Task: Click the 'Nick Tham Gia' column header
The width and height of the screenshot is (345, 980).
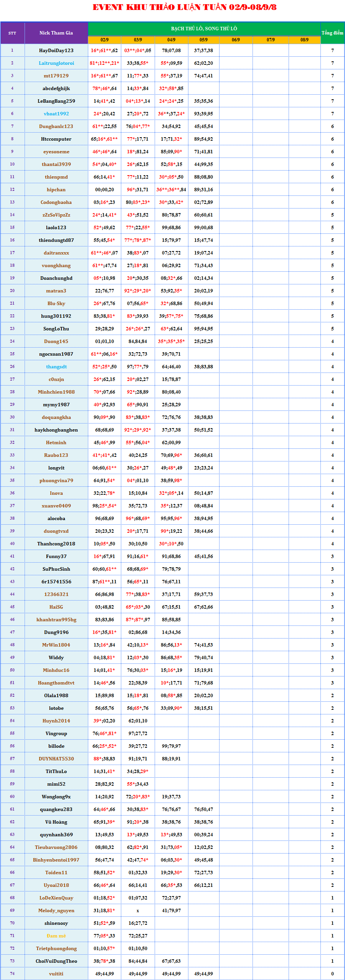Action: 56,33
